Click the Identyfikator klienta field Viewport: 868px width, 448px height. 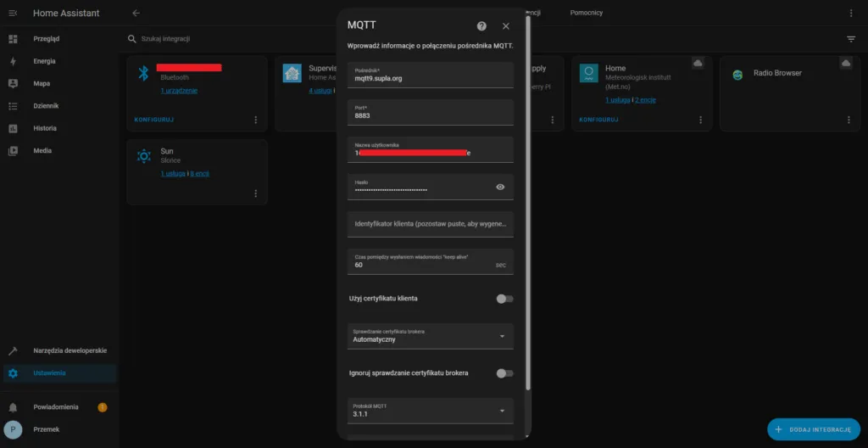431,225
